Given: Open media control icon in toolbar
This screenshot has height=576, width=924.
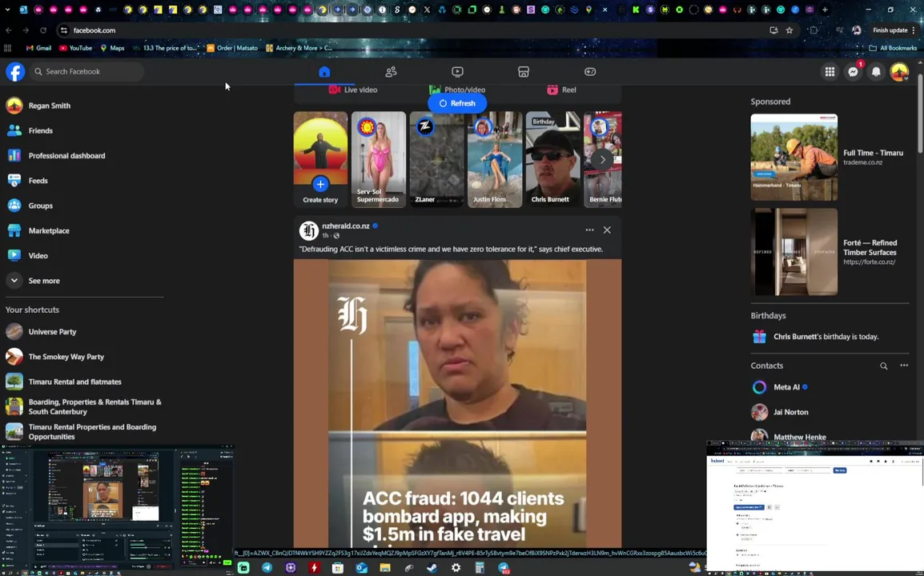Looking at the screenshot, I should 839,30.
